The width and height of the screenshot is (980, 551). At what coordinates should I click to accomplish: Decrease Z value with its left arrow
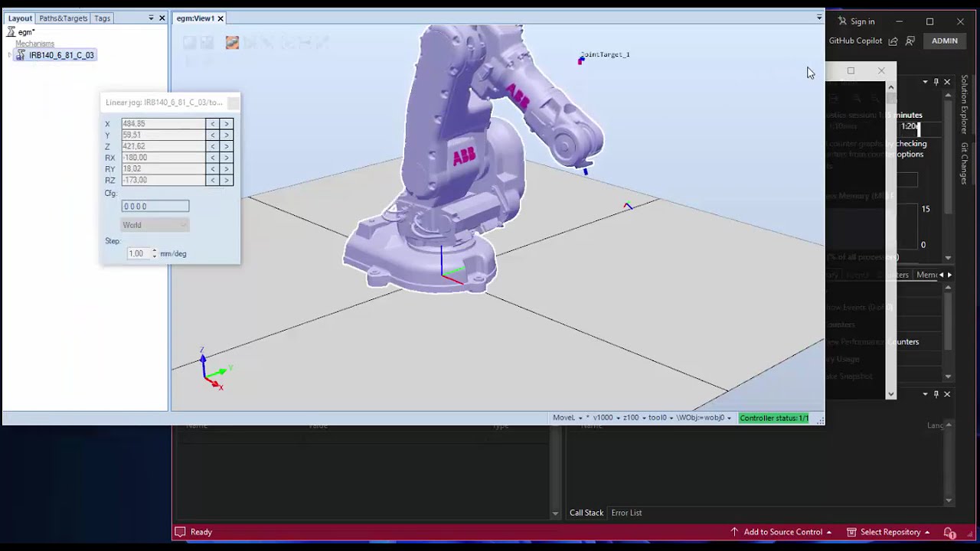click(213, 146)
